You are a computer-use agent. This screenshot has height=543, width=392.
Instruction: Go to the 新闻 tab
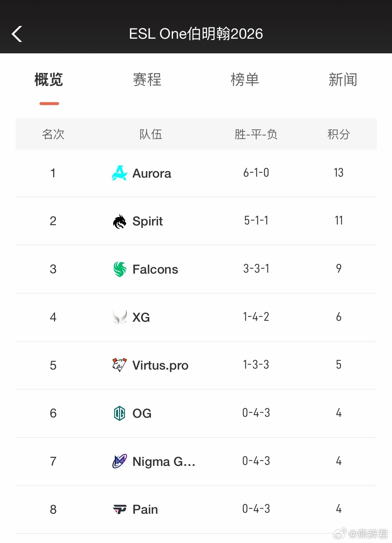(x=343, y=80)
